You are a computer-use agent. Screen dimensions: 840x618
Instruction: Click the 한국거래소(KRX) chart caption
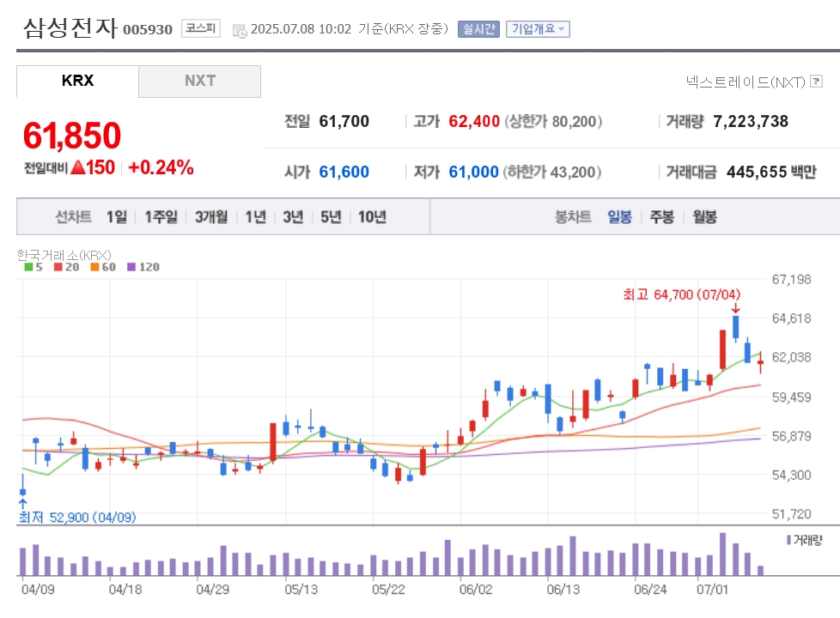[x=64, y=255]
